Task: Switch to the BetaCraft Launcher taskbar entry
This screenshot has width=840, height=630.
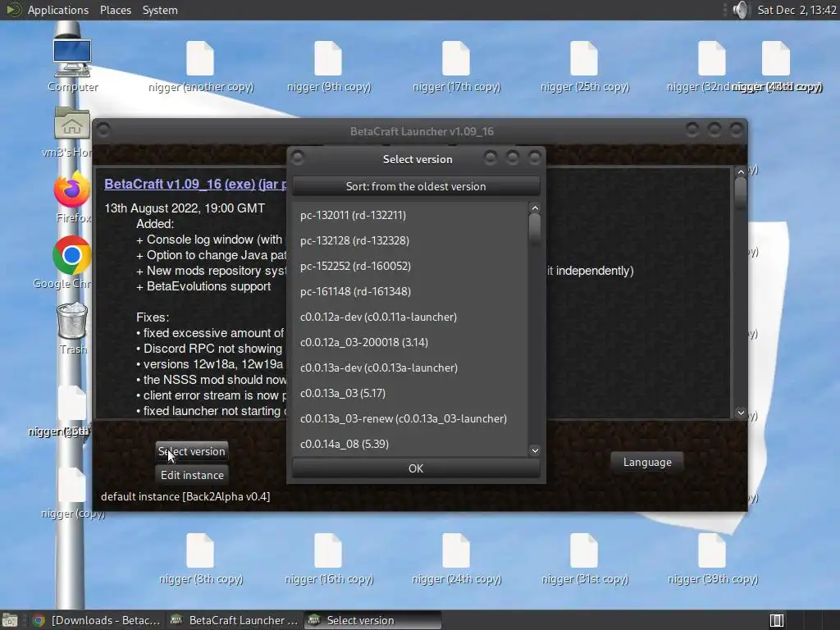Action: coord(234,620)
